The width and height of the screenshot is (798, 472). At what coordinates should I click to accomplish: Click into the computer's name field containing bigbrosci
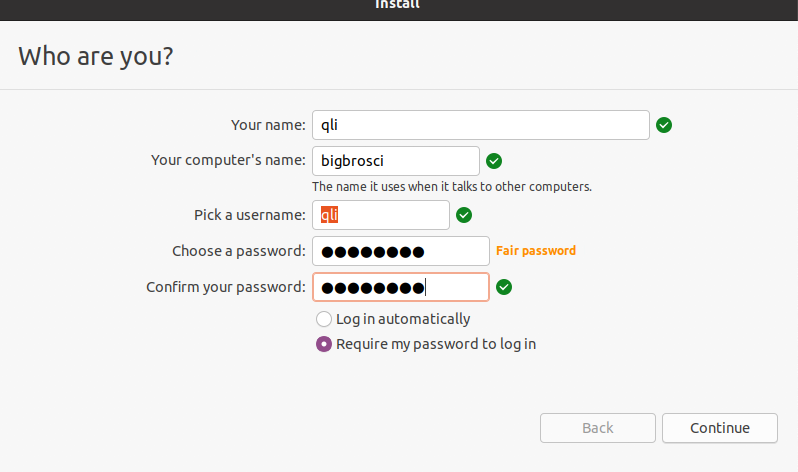[x=395, y=161]
